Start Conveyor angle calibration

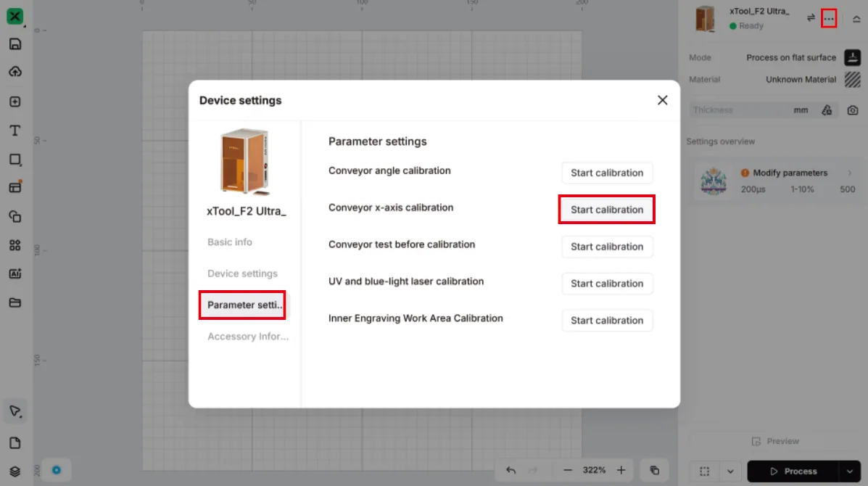(607, 173)
